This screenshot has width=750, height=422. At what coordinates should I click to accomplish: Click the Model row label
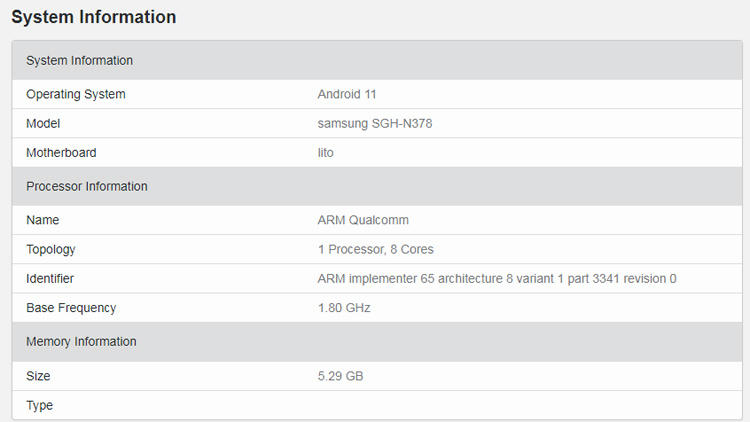[43, 123]
